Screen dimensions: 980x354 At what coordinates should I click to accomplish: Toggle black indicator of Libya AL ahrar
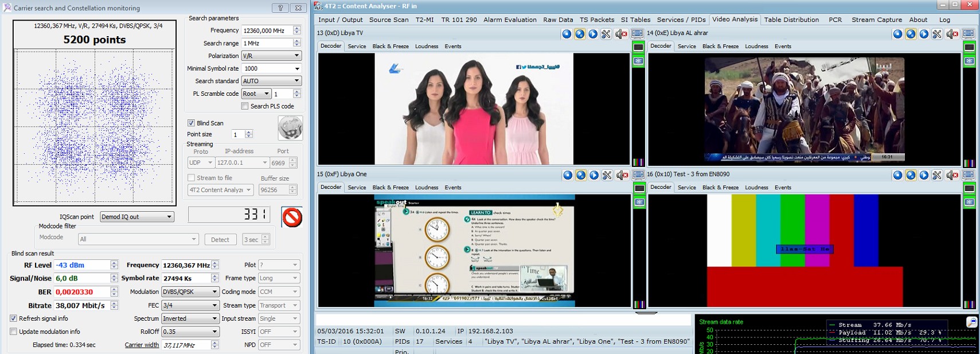point(969,47)
